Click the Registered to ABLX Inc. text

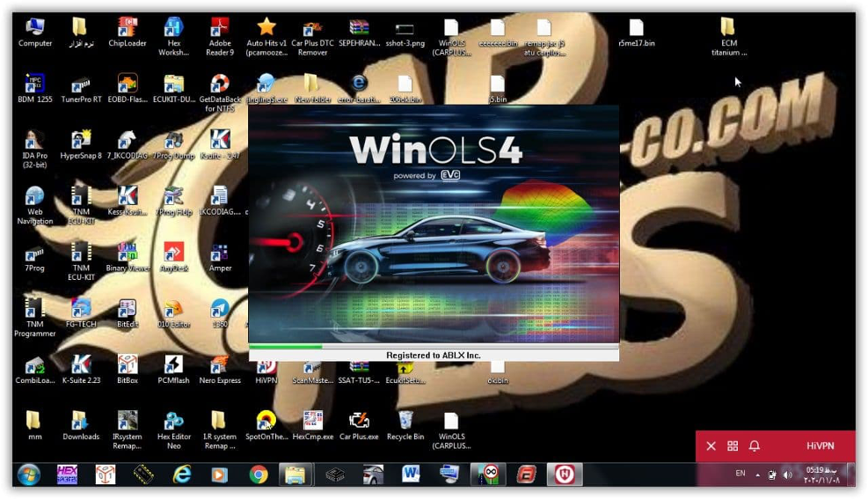tap(434, 356)
